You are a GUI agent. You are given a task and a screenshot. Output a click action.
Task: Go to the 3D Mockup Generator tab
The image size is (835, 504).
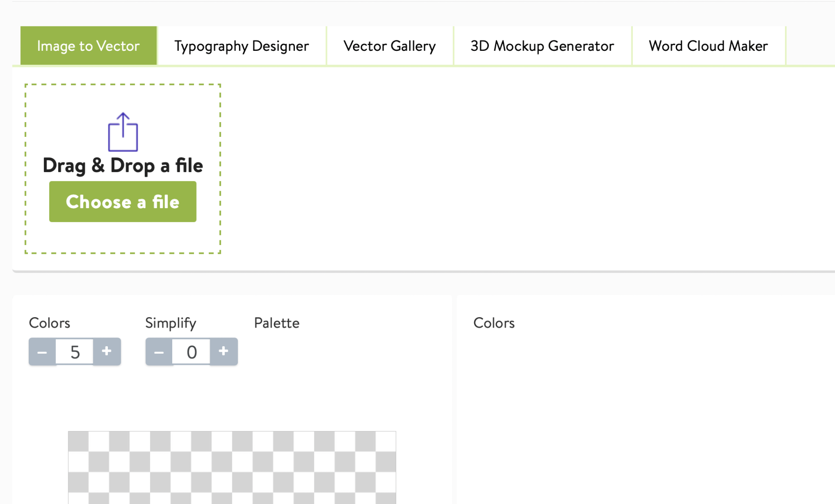pos(542,46)
